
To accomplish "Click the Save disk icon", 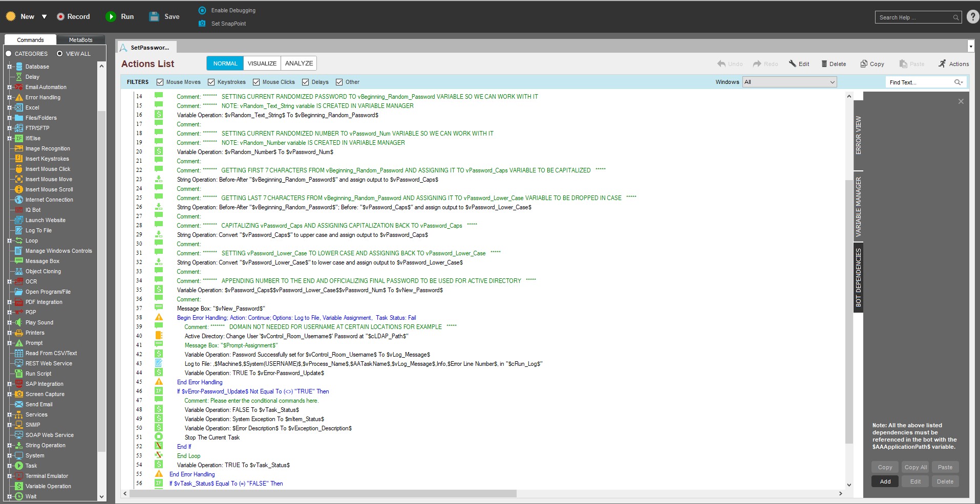I will point(154,17).
